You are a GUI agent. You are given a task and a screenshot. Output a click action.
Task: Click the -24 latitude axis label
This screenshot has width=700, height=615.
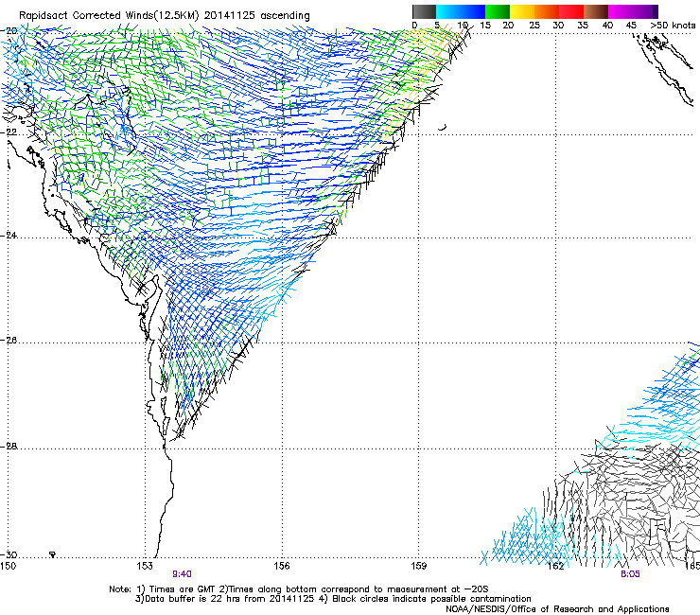9,235
